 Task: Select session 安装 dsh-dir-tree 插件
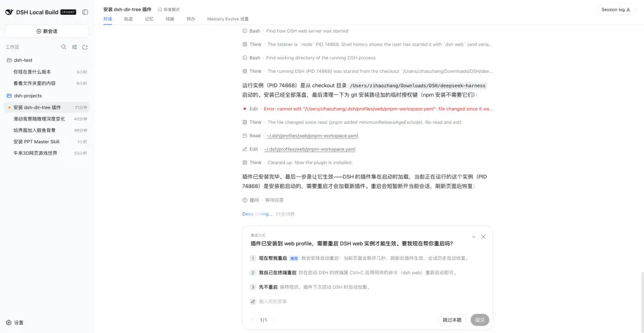point(47,107)
